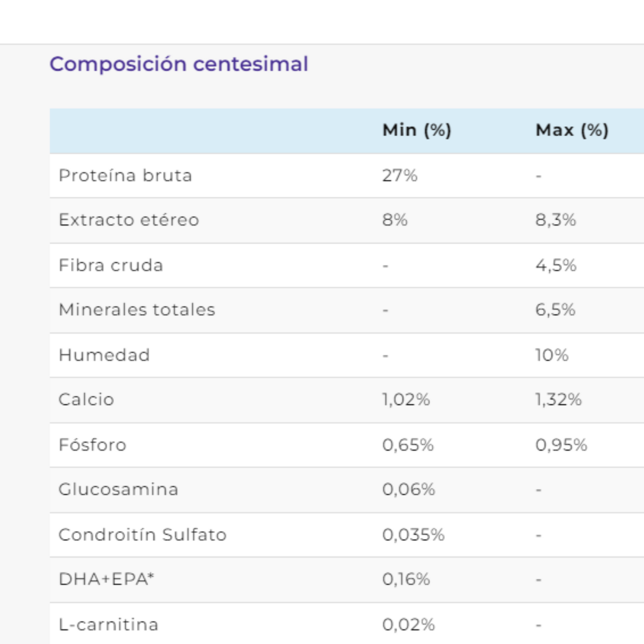Select the Minerales totales row label

pos(137,310)
